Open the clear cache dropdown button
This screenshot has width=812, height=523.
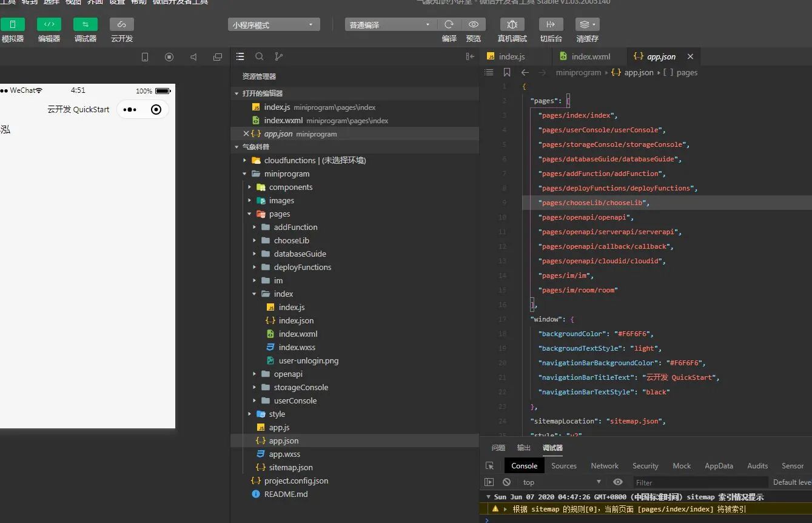point(587,24)
